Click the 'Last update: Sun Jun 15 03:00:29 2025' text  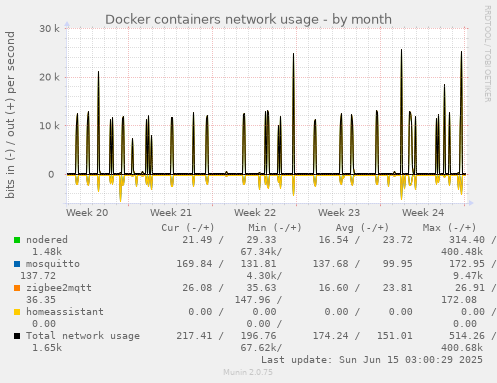pos(372,360)
